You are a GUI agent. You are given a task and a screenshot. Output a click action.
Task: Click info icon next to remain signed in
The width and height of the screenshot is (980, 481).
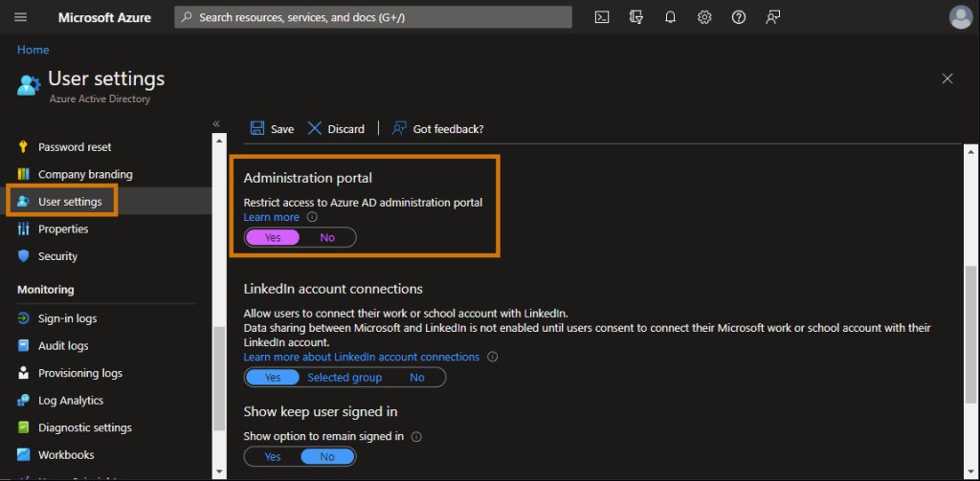click(x=416, y=437)
